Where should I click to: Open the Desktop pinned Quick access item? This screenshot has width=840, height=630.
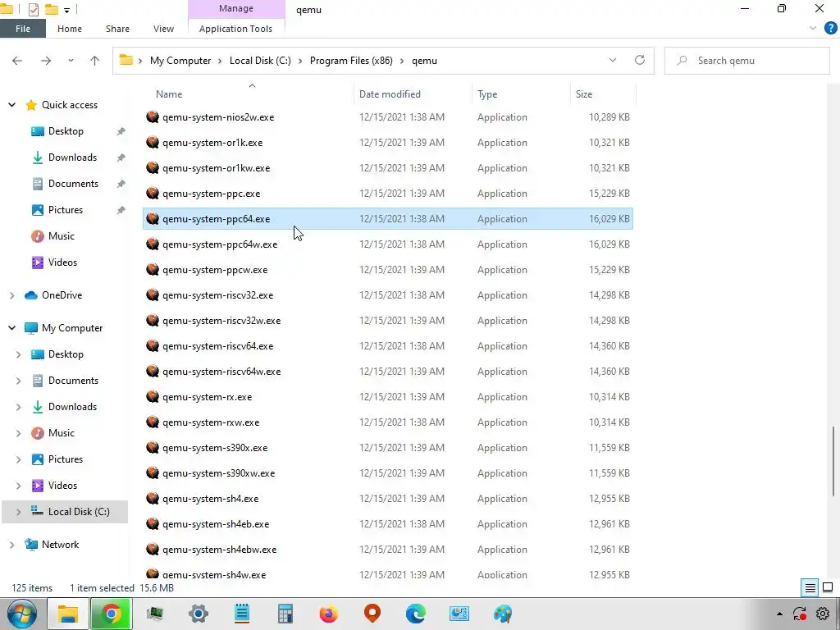pyautogui.click(x=66, y=131)
